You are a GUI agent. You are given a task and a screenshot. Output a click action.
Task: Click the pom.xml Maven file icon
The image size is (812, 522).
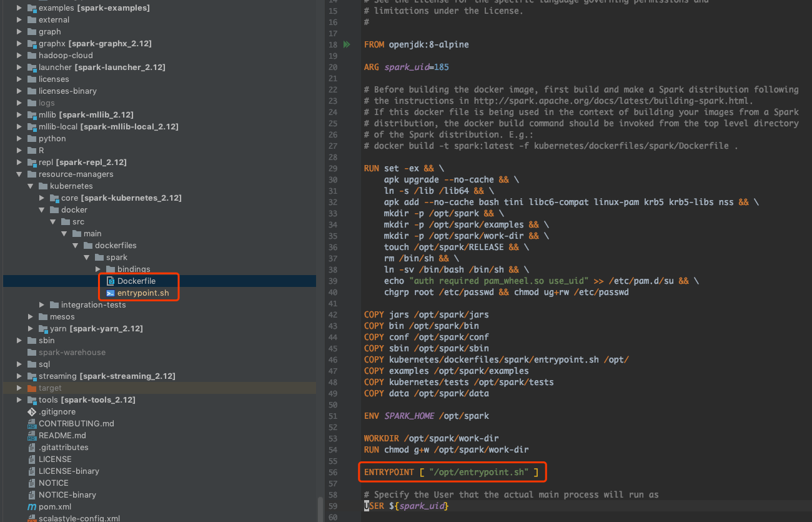tap(32, 506)
